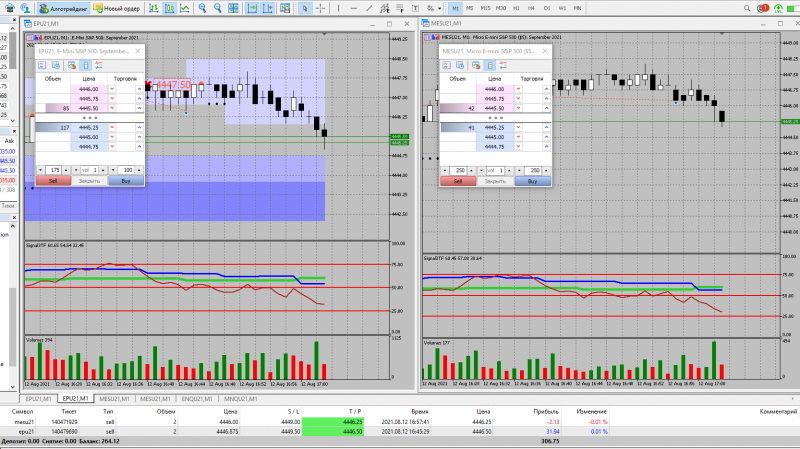Image resolution: width=800 pixels, height=449 pixels.
Task: Place buy order at 4444.75 in EPU21 panel
Action: (x=139, y=146)
